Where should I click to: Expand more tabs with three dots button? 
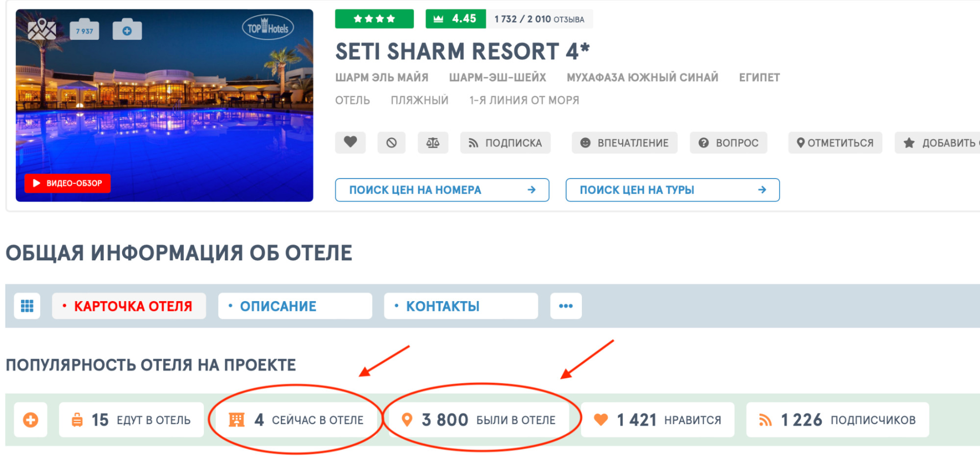point(566,306)
